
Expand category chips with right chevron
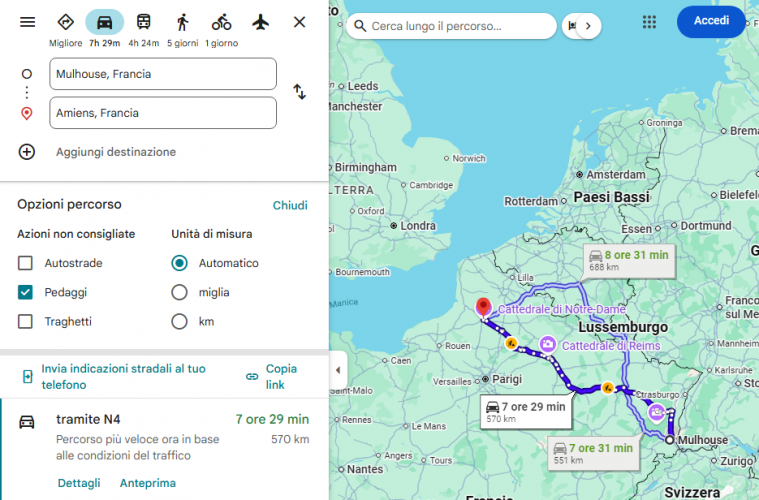(588, 26)
